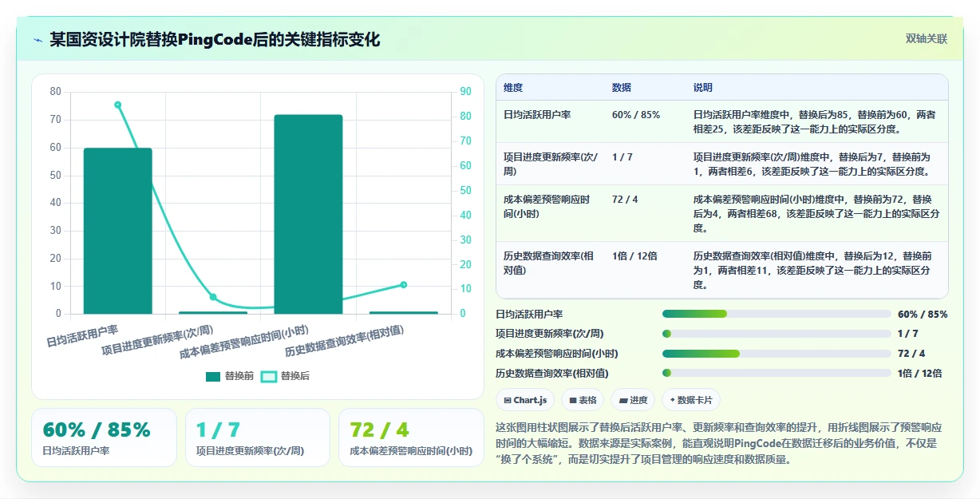
Task: Click 72 / 4 value beside progress bar
Action: (911, 353)
